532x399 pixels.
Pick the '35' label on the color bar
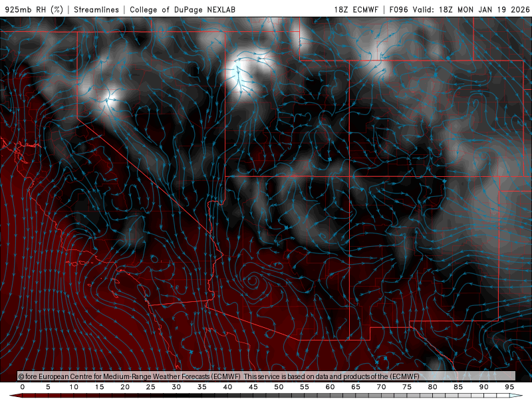point(202,387)
